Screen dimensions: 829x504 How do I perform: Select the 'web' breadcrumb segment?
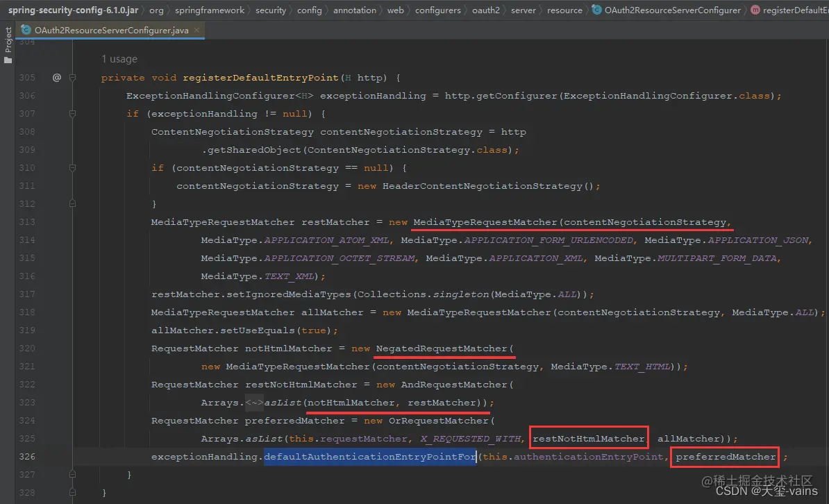click(396, 10)
